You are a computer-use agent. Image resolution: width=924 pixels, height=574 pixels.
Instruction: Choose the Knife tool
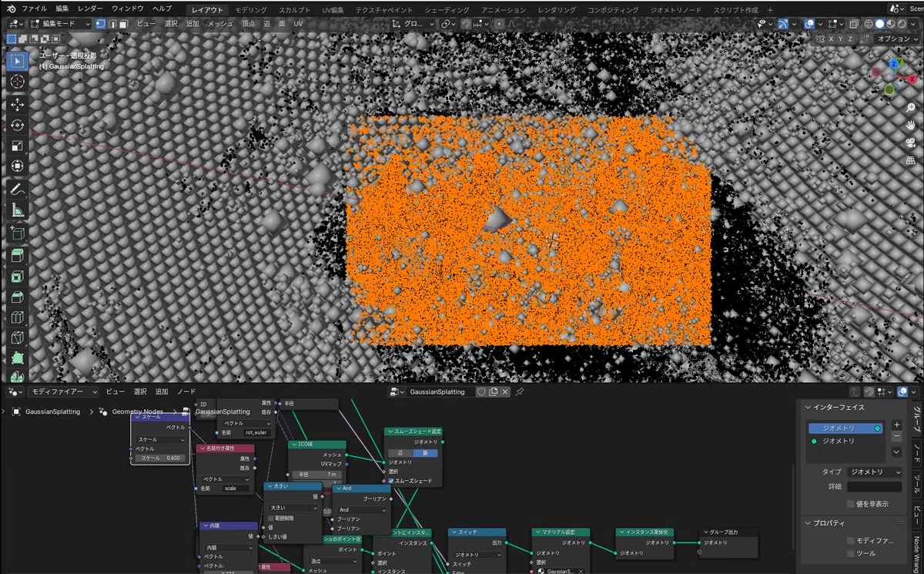click(x=17, y=337)
